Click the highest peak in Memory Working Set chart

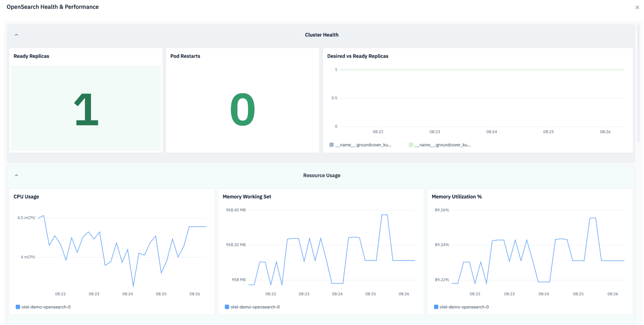[x=384, y=215]
